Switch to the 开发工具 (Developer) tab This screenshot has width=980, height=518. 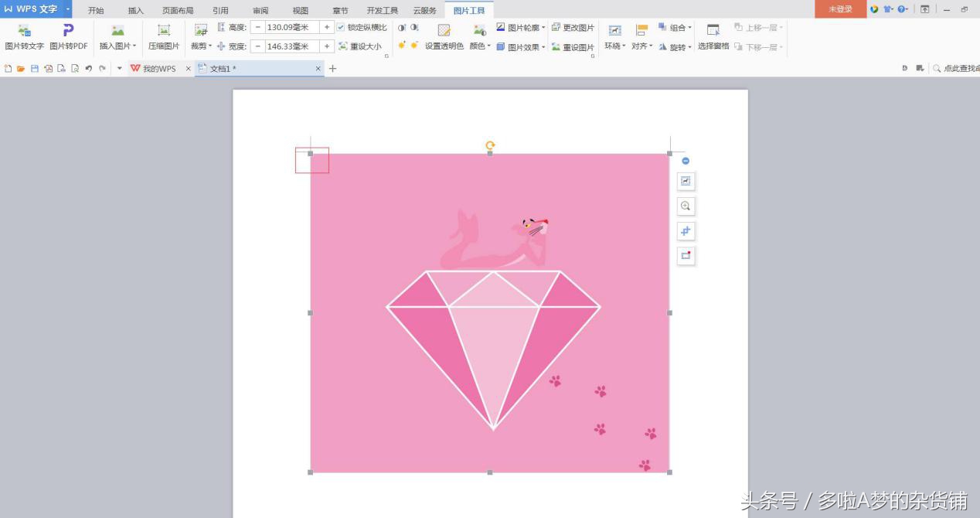pyautogui.click(x=383, y=10)
